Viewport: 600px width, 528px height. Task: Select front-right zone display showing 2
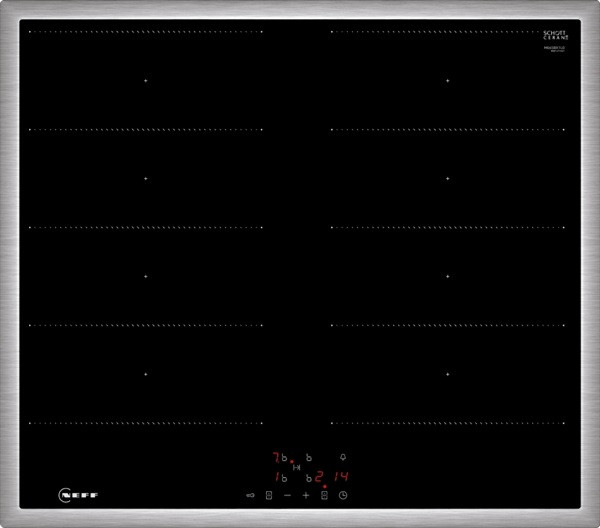pos(319,477)
